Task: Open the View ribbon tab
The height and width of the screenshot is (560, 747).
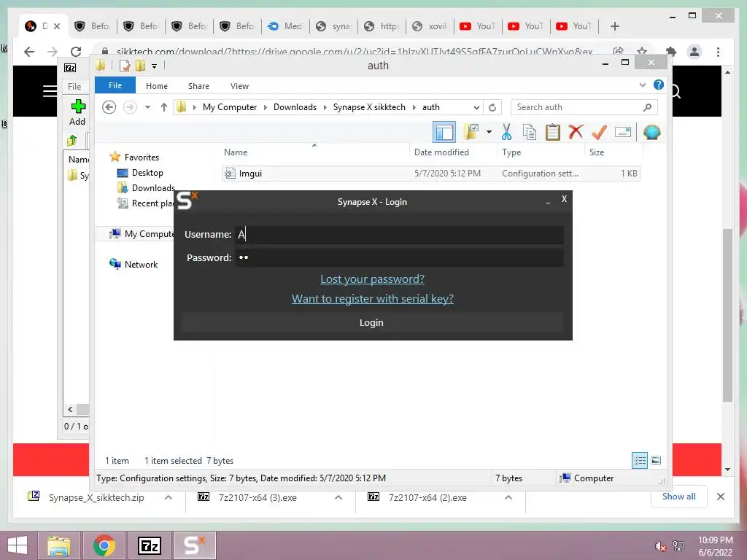Action: point(239,86)
